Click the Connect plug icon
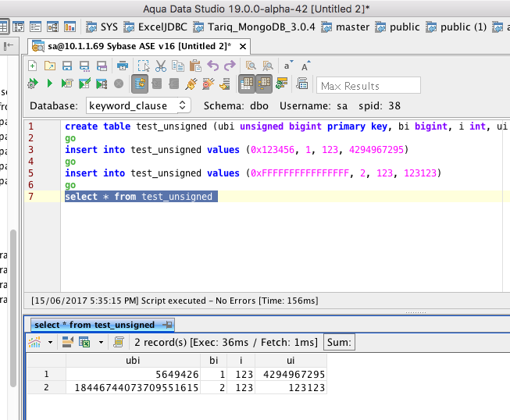510x420 pixels. [191, 84]
